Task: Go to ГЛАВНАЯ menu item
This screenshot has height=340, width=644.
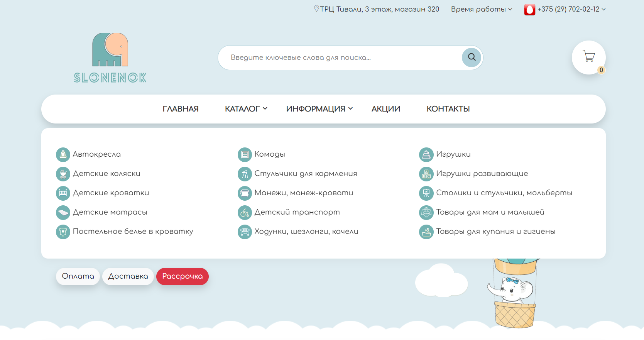Action: tap(181, 109)
